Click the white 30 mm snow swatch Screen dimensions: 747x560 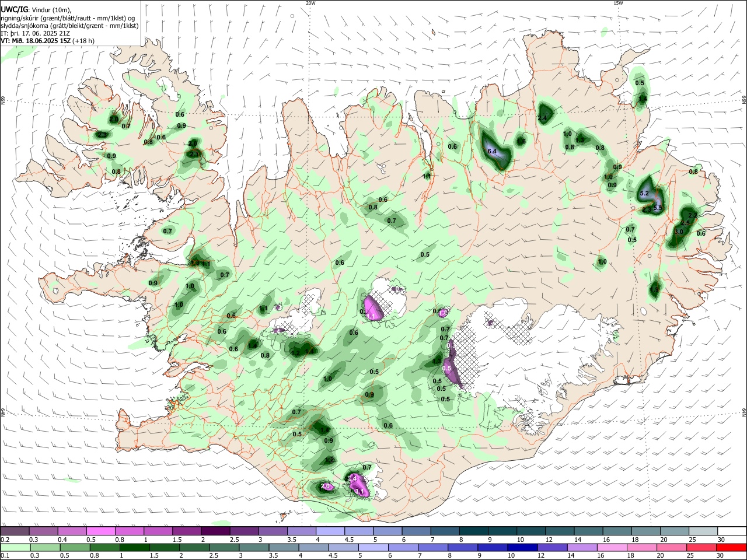coord(731,531)
